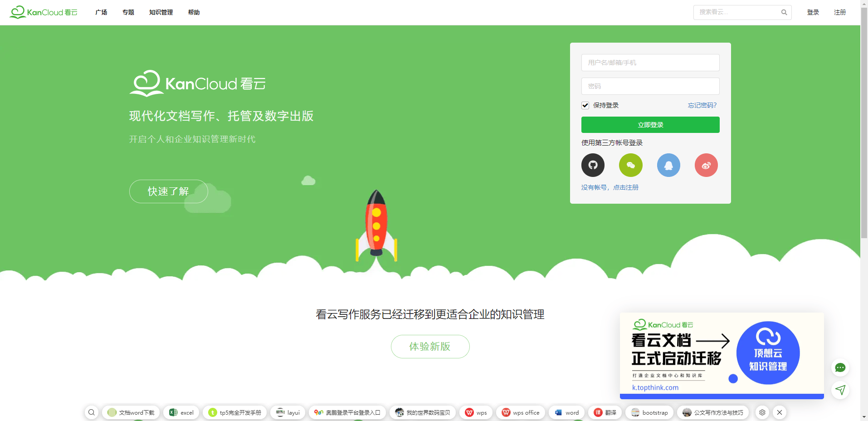The height and width of the screenshot is (421, 868).
Task: Click the KanCloud 看云 logo
Action: tap(43, 12)
